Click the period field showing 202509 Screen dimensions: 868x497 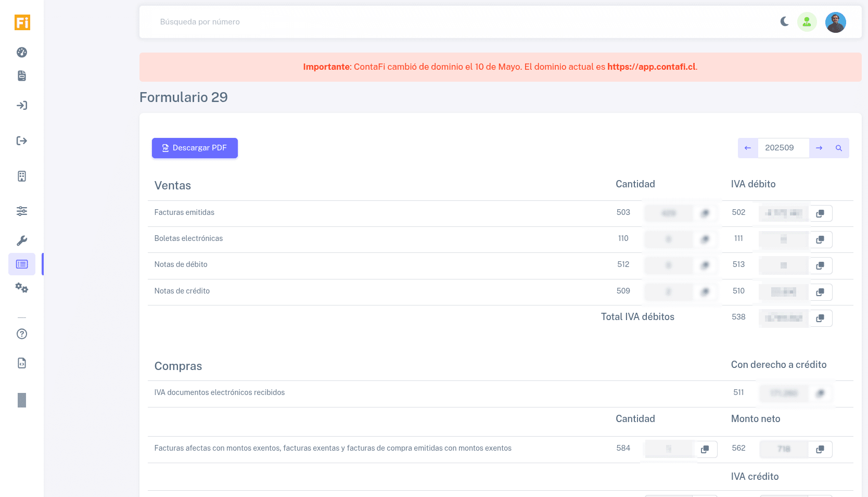coord(783,148)
